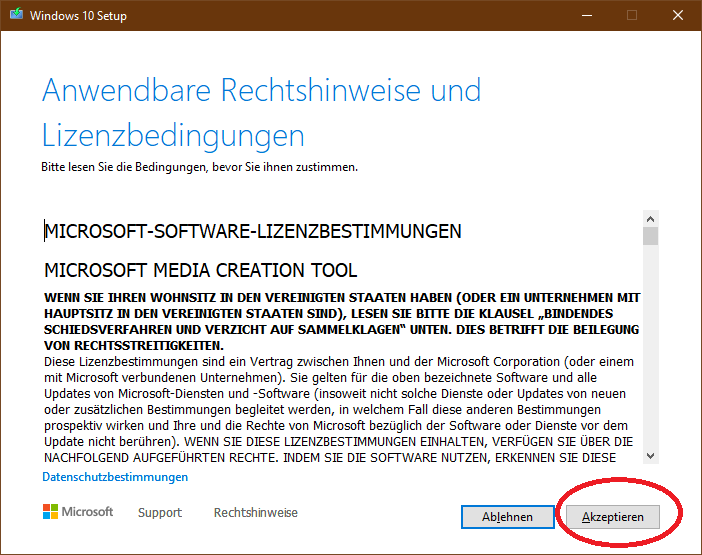
Task: Click 'Bitte lesen Sie die Bedingungen' text
Action: click(200, 167)
